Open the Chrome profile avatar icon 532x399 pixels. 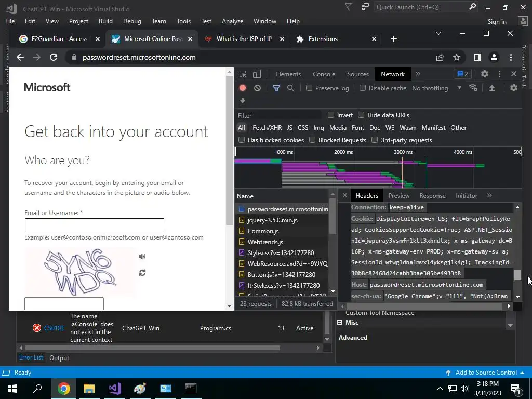point(494,57)
